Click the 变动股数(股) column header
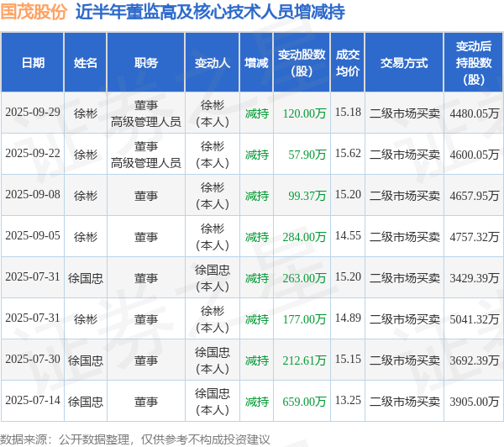 pyautogui.click(x=302, y=63)
